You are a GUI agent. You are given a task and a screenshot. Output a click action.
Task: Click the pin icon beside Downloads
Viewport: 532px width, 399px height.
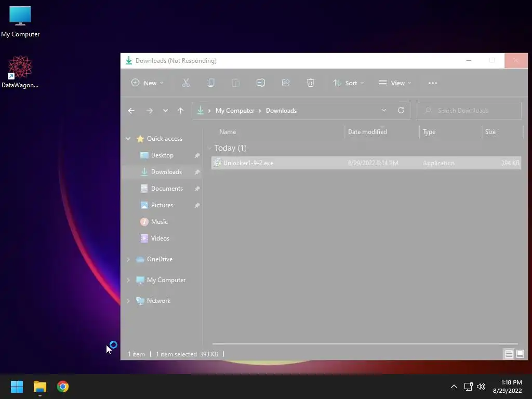click(x=197, y=172)
